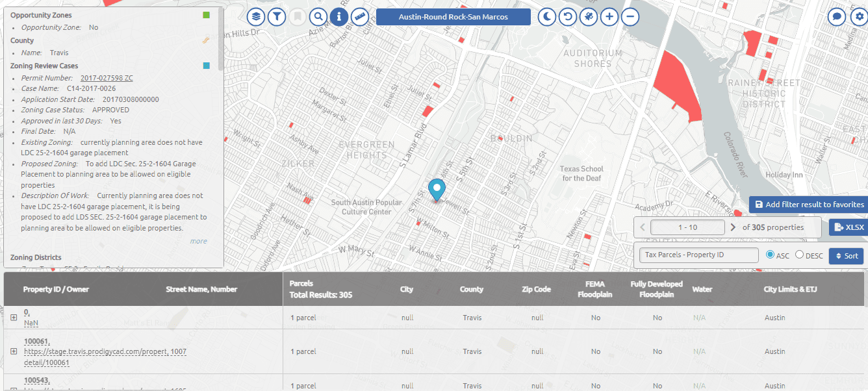
Task: Open the metro area selector Austin-Round Rock-San Marcos
Action: [453, 17]
